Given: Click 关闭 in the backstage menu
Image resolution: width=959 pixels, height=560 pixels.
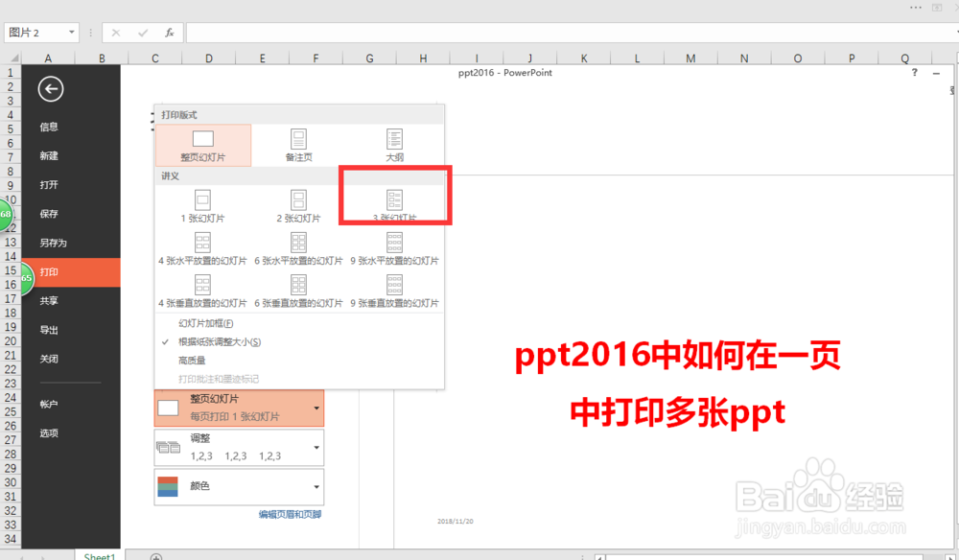Looking at the screenshot, I should (x=49, y=359).
